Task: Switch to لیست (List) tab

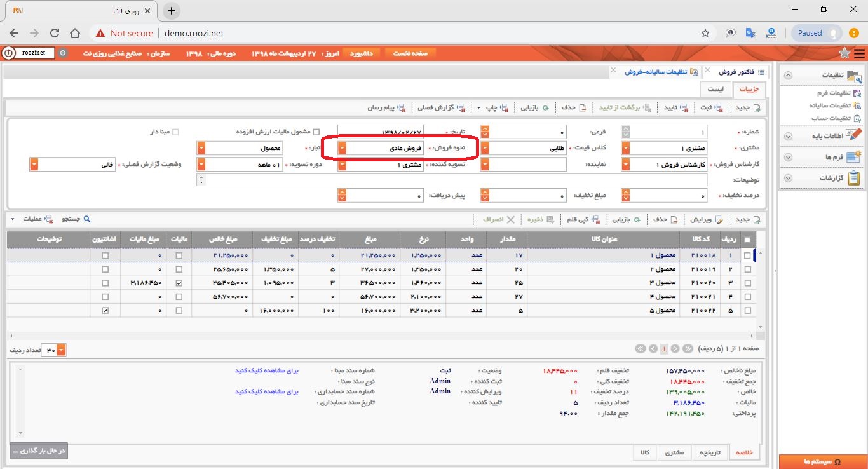Action: [715, 89]
